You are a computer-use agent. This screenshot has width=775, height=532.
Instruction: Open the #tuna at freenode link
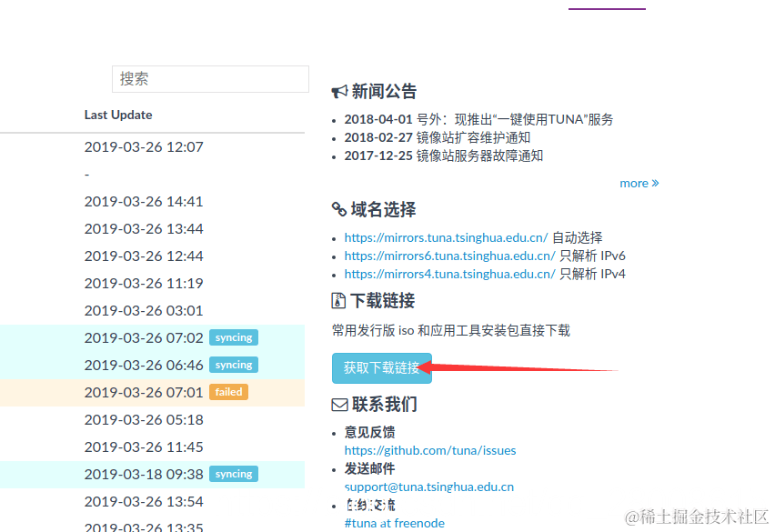click(x=395, y=523)
